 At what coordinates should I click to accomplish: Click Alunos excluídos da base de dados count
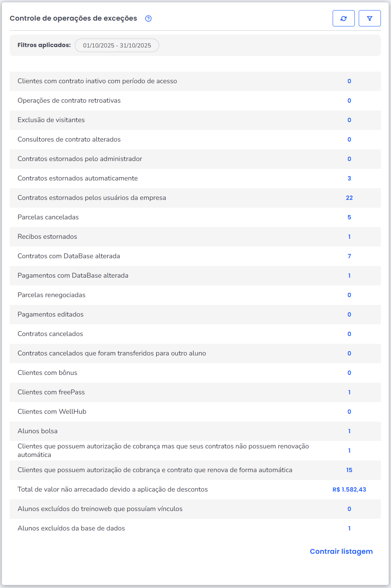[349, 528]
